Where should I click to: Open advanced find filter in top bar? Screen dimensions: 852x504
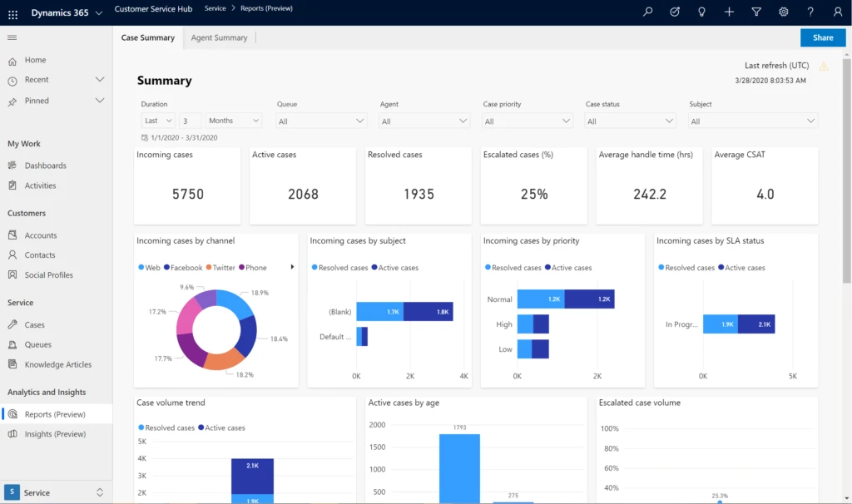755,12
